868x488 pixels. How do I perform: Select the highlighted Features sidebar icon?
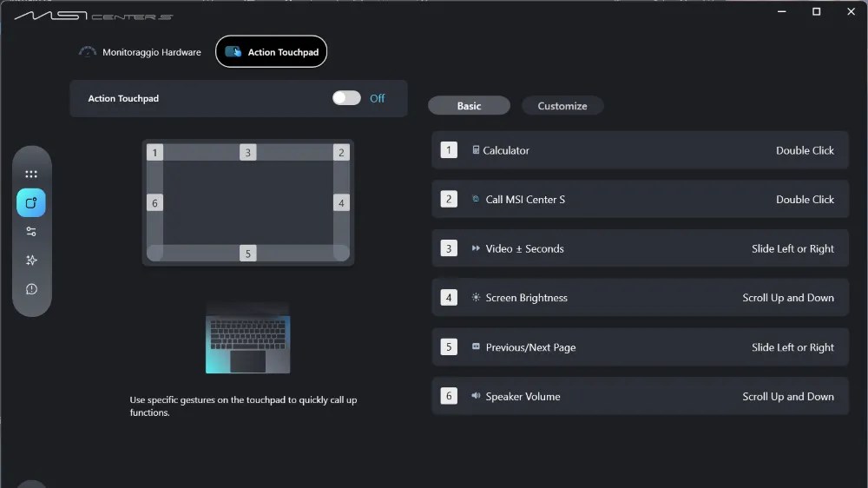[31, 202]
